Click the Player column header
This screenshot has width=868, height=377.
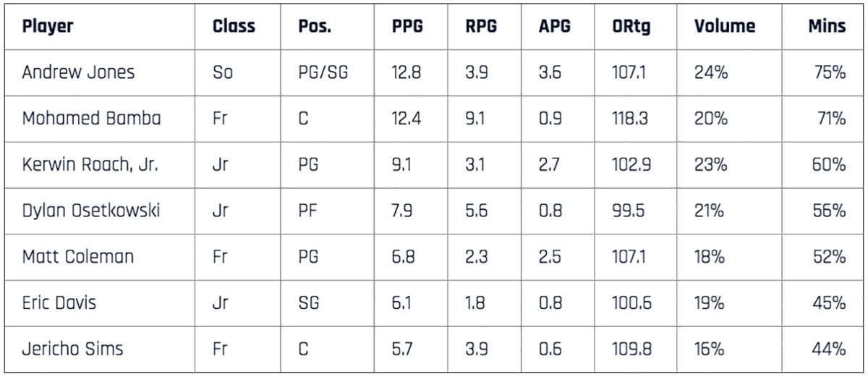coord(48,27)
